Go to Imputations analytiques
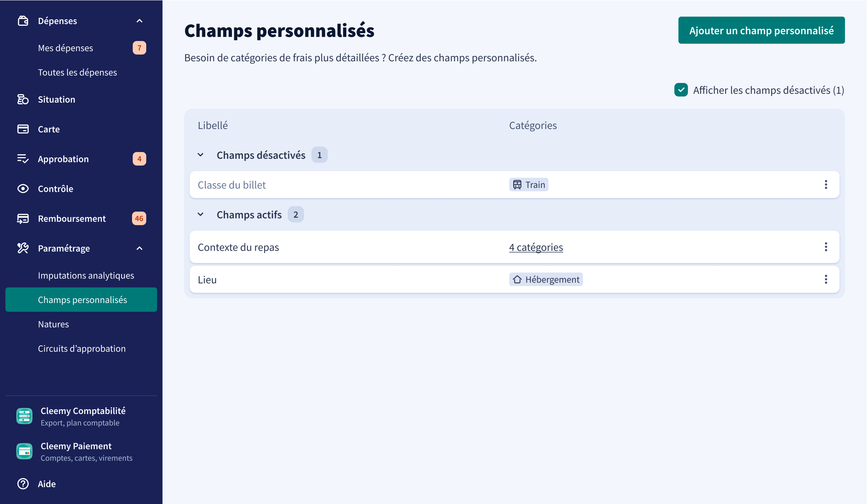This screenshot has width=867, height=504. click(86, 275)
